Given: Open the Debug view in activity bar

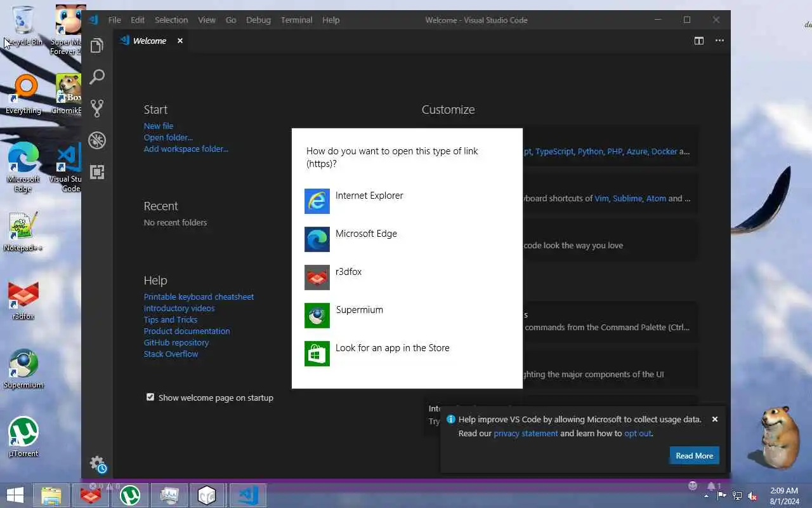Looking at the screenshot, I should click(97, 140).
